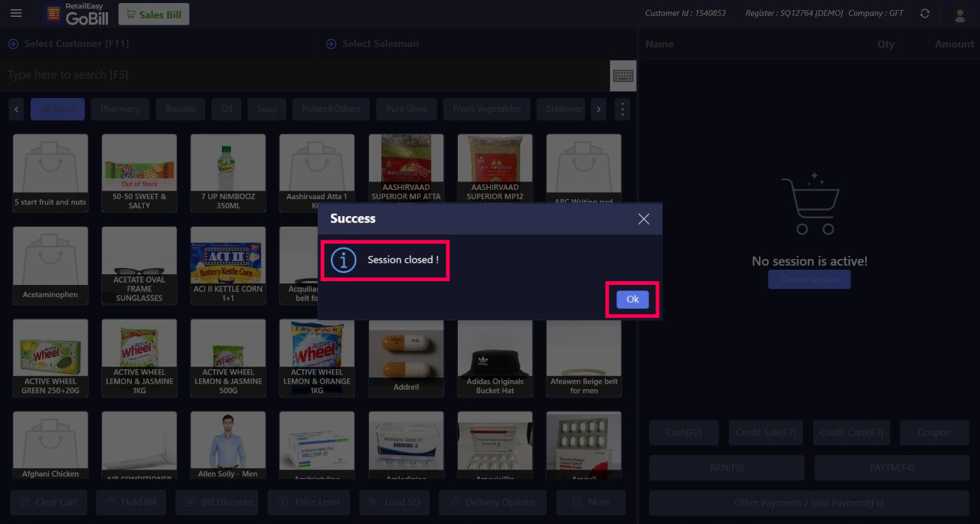Select the Oil category tab
This screenshot has width=980, height=524.
pyautogui.click(x=227, y=109)
